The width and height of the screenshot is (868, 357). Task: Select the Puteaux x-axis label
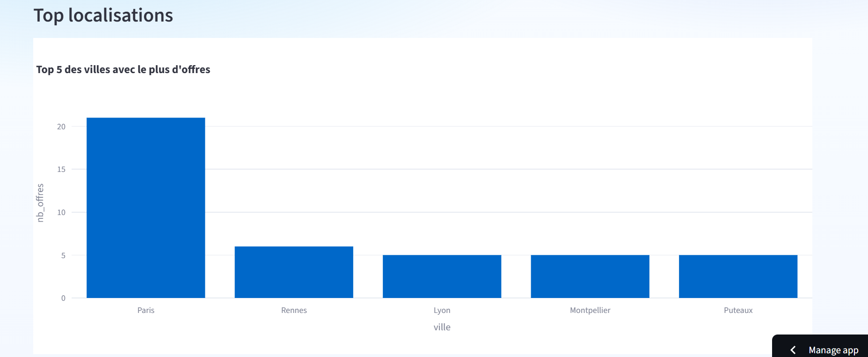[738, 310]
